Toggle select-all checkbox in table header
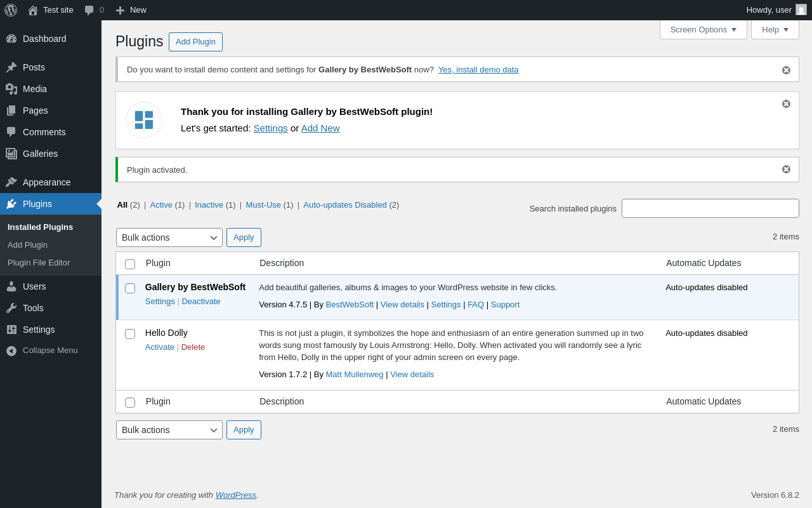Image resolution: width=812 pixels, height=508 pixels. tap(130, 264)
